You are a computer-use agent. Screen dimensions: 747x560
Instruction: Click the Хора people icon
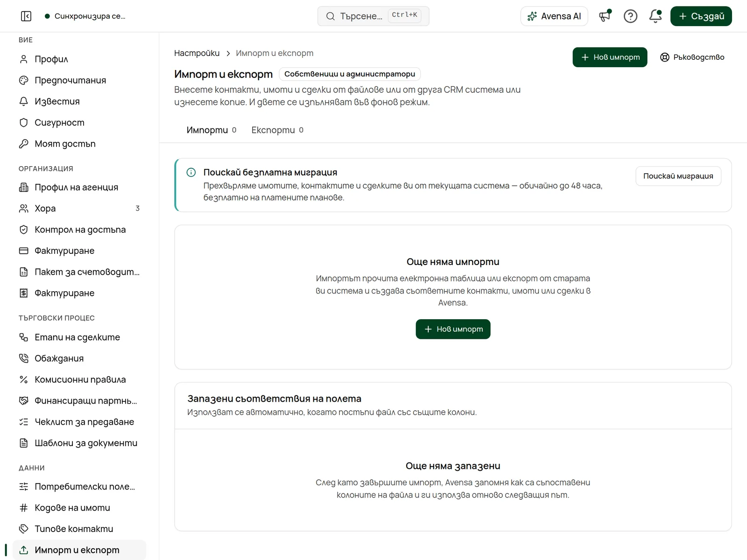24,209
